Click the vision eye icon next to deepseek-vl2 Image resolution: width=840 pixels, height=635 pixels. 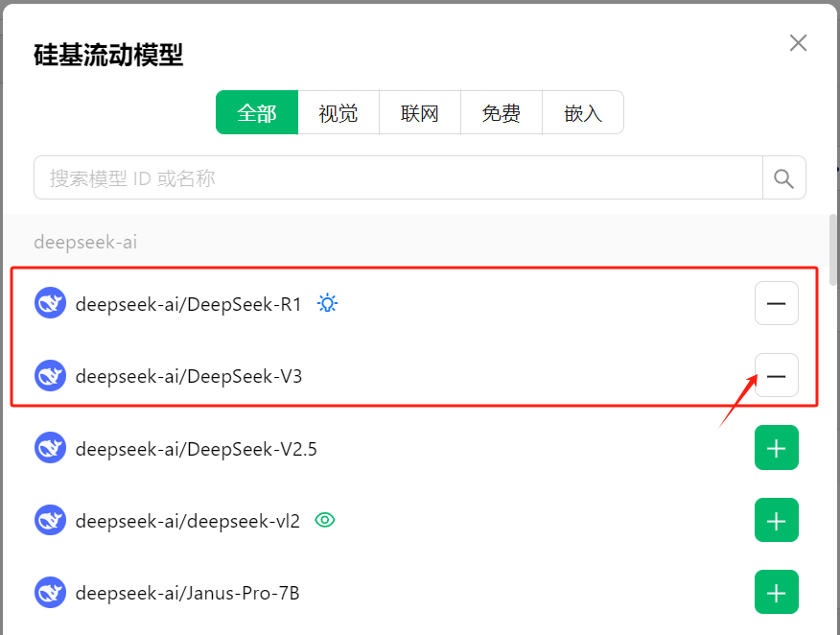[x=324, y=519]
